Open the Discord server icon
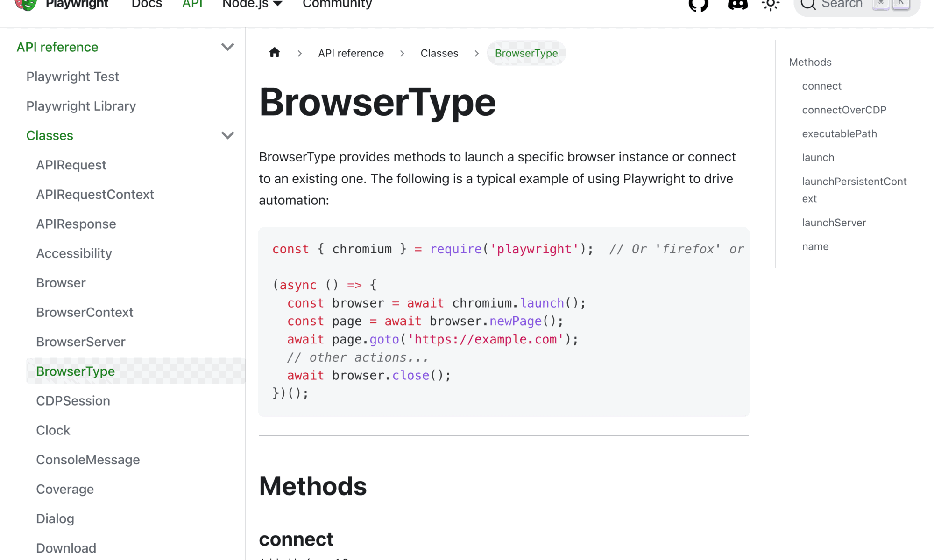Viewport: 934px width, 560px height. (x=738, y=4)
